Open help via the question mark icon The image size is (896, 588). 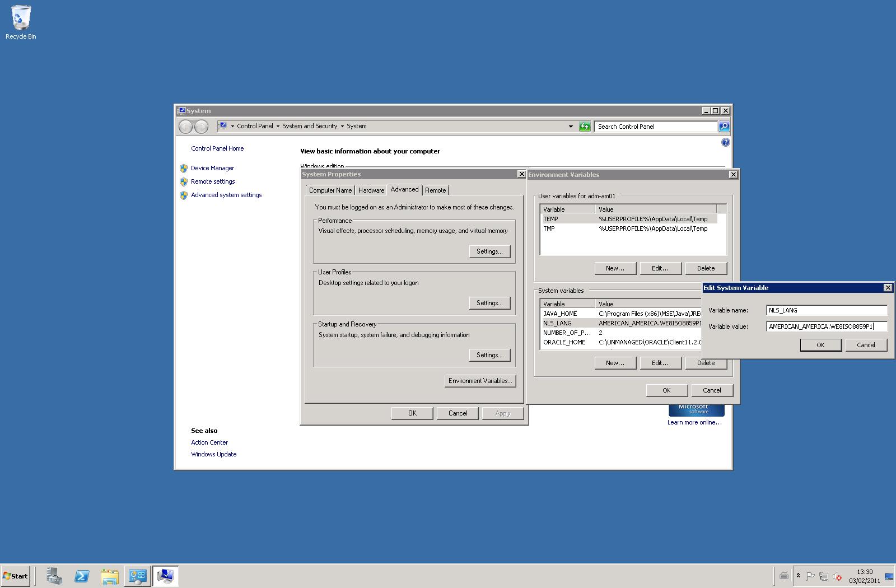pyautogui.click(x=725, y=142)
